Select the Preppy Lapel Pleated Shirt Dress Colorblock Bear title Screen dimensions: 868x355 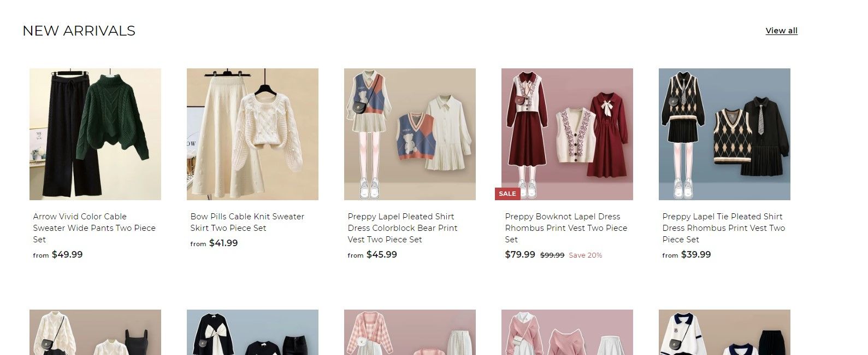click(403, 228)
